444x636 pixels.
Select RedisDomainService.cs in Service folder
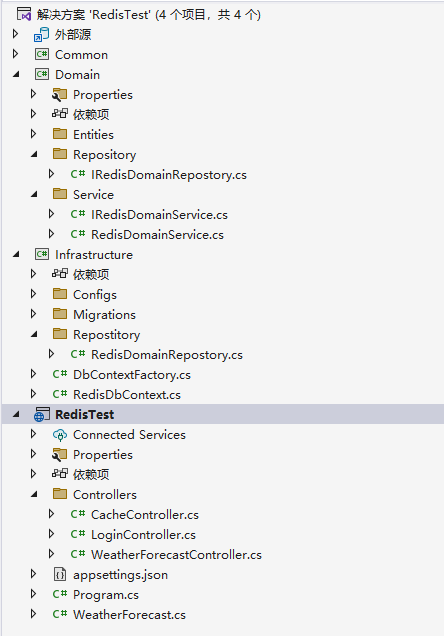coord(157,234)
